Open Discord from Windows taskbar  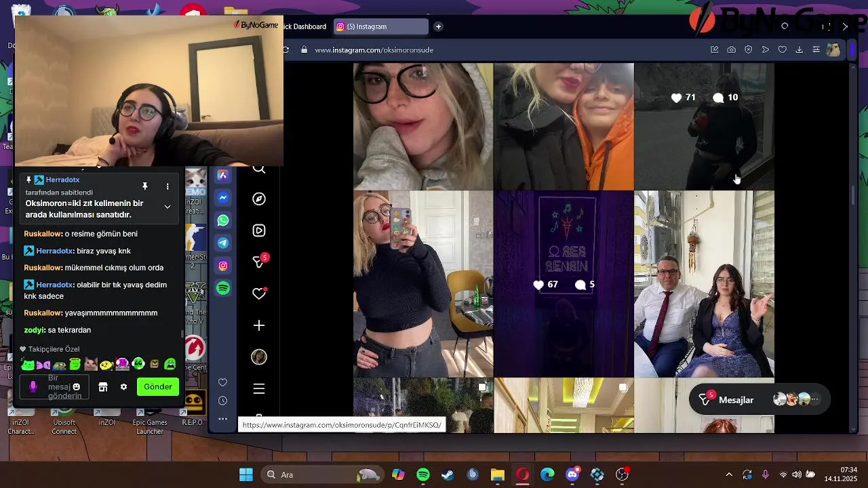tap(573, 474)
